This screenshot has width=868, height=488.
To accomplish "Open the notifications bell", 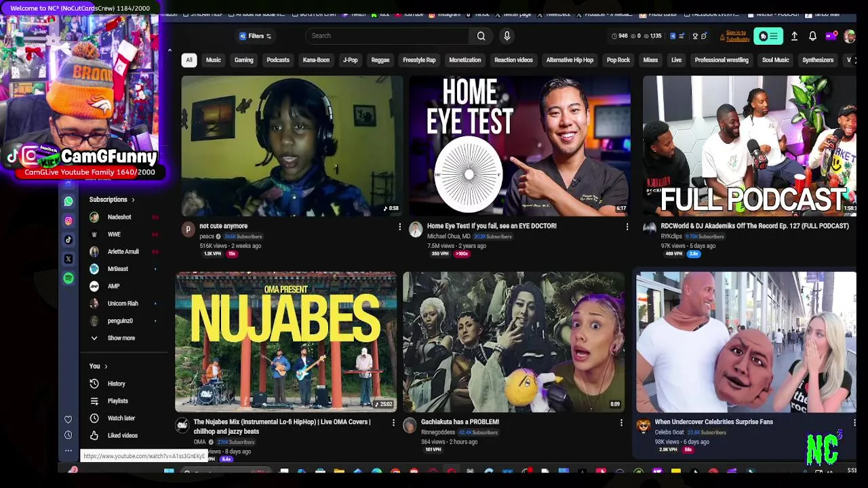I will tap(812, 36).
